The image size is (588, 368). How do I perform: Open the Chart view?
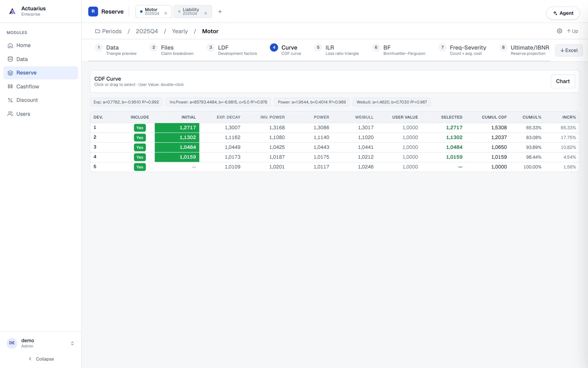(563, 81)
